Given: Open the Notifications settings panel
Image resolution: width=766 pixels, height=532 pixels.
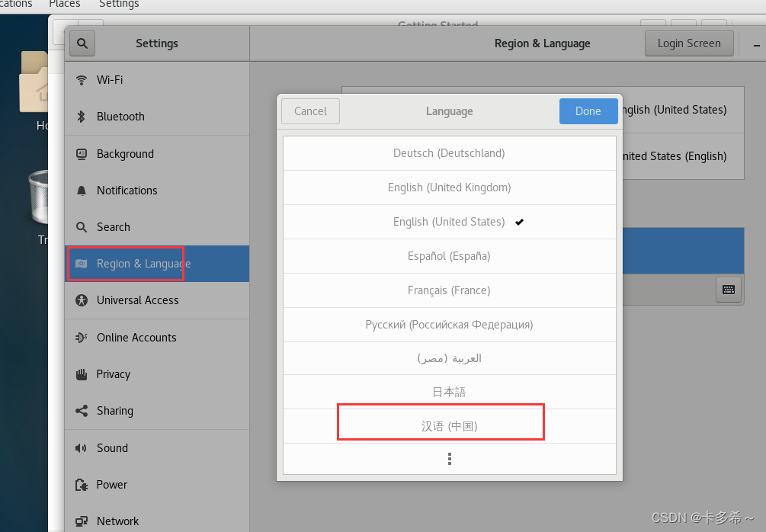Looking at the screenshot, I should tap(157, 191).
